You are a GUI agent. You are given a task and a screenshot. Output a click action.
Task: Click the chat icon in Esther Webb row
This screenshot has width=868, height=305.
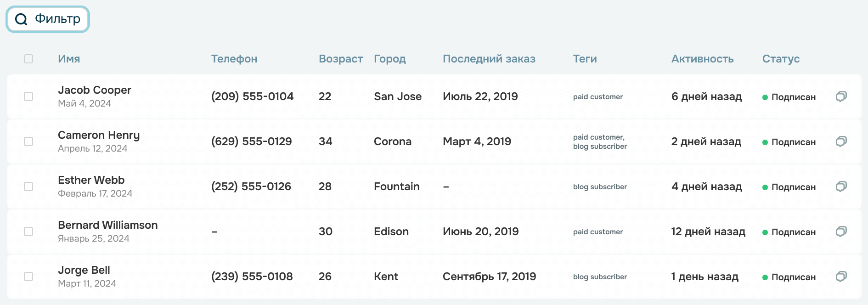click(841, 186)
